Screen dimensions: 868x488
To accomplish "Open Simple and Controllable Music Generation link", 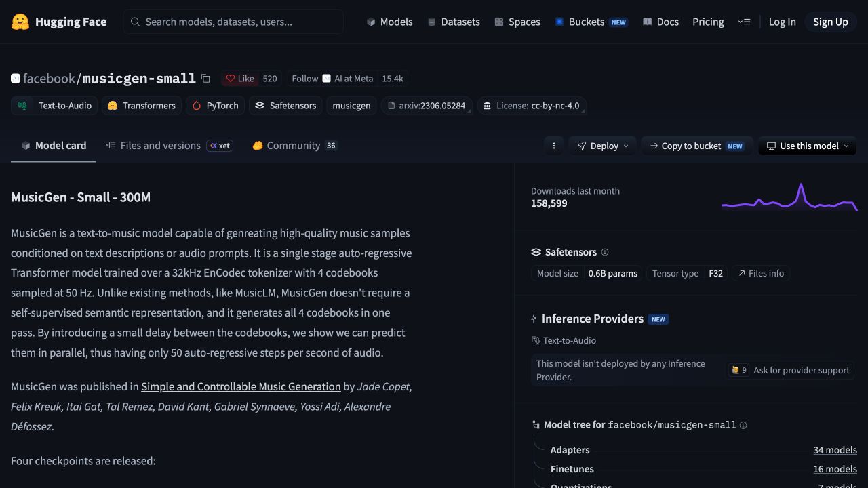I will 241,386.
